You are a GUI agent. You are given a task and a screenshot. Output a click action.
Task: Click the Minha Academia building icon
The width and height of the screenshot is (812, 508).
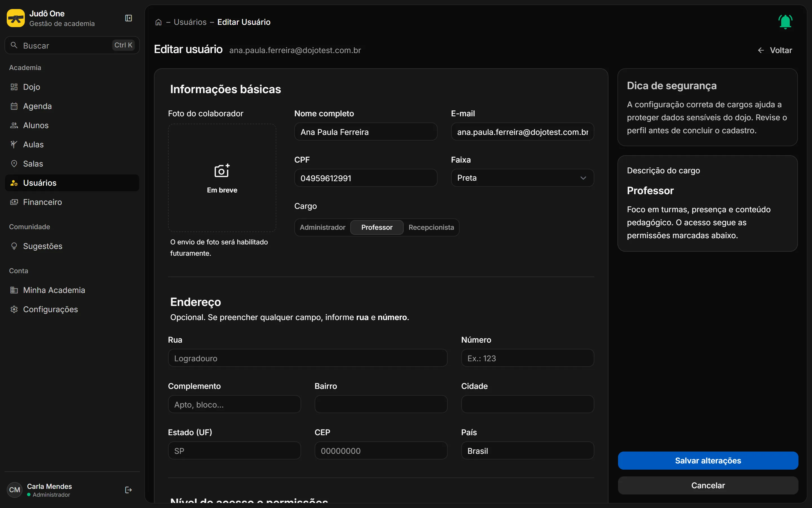point(14,290)
